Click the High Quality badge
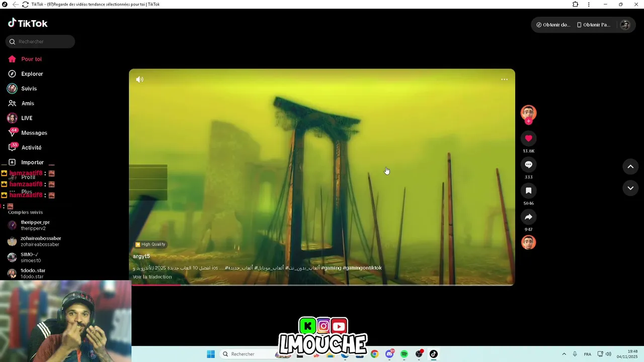Image resolution: width=644 pixels, height=362 pixels. coord(150,244)
